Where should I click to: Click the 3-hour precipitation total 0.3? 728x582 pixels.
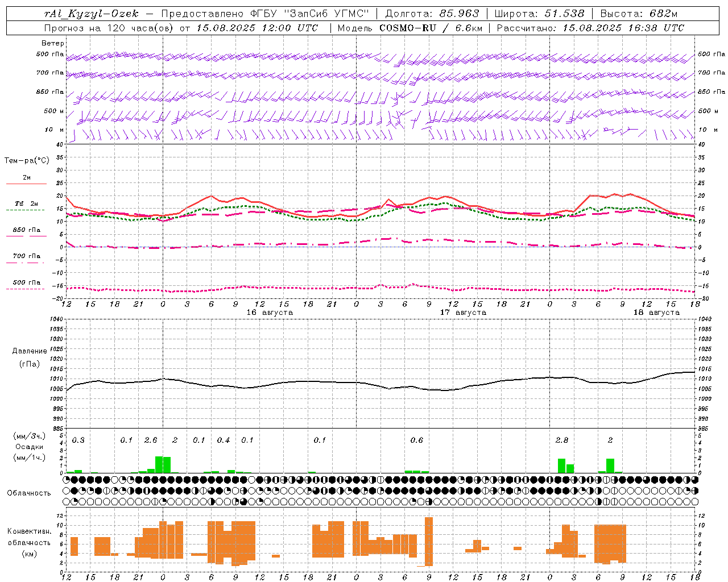[78, 440]
